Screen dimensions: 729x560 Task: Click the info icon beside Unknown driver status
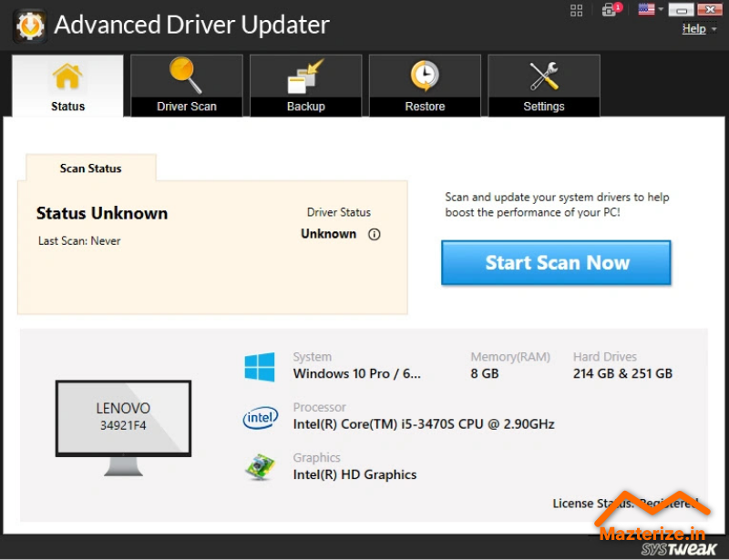(x=374, y=234)
